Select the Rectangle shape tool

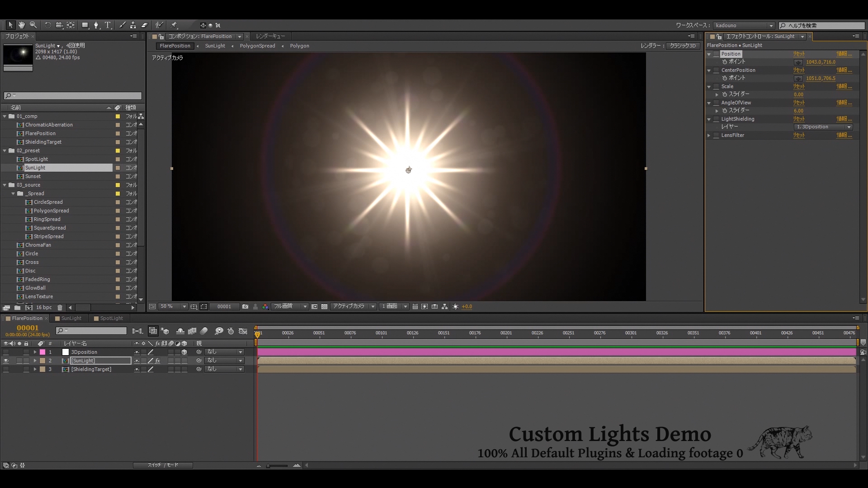85,25
